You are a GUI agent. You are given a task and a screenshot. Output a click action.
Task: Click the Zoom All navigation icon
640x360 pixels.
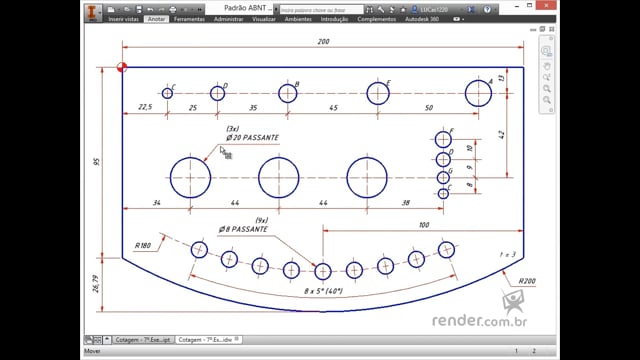coord(546,51)
